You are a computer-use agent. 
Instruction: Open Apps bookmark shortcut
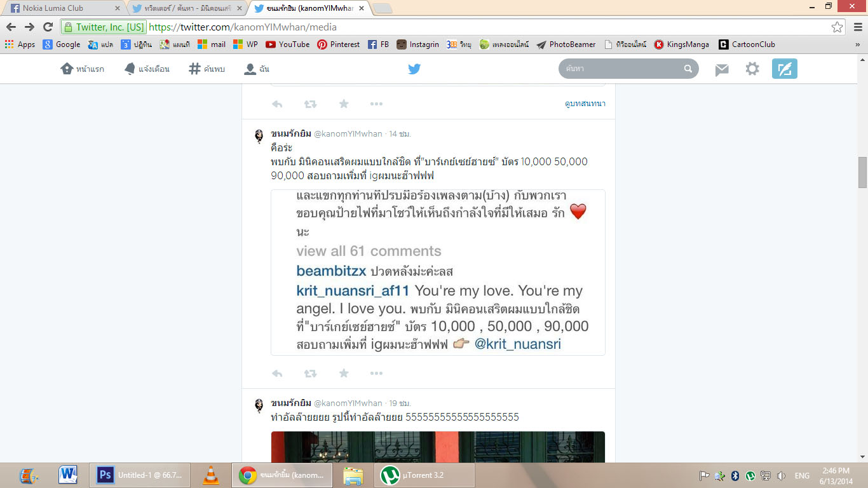20,44
